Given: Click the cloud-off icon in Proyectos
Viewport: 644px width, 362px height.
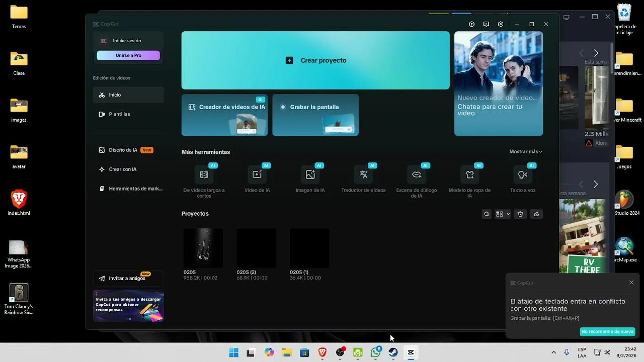Looking at the screenshot, I should [x=536, y=214].
